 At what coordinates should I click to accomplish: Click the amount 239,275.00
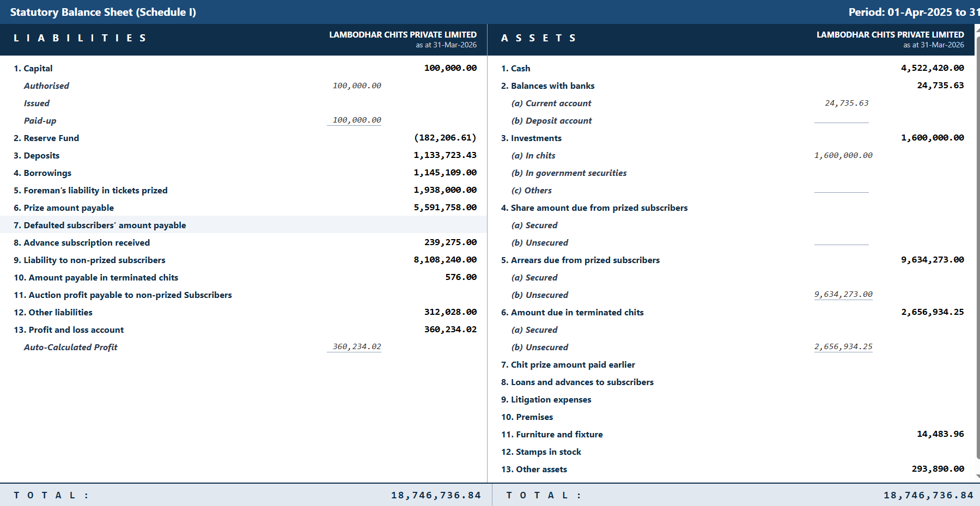[451, 242]
